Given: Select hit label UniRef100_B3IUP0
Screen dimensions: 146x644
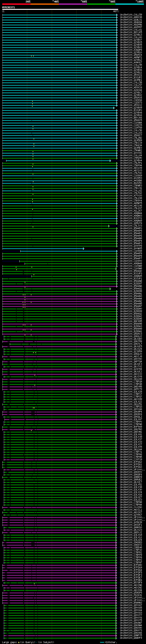Looking at the screenshot, I should pyautogui.click(x=131, y=110).
